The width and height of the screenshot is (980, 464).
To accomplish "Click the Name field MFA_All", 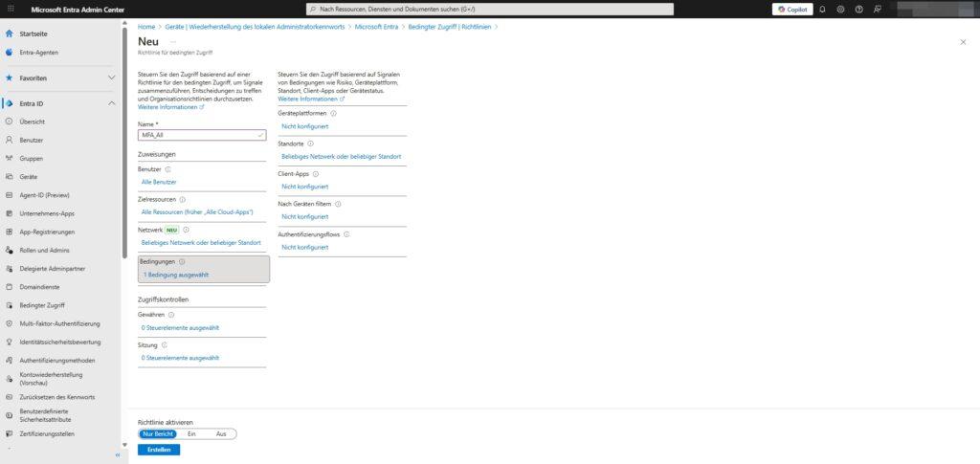I will [x=201, y=135].
